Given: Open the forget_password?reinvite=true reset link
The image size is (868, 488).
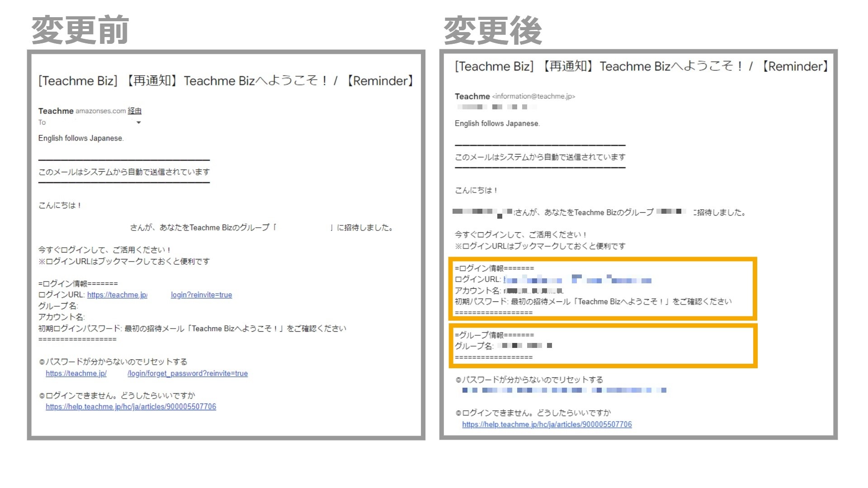Looking at the screenshot, I should point(188,374).
